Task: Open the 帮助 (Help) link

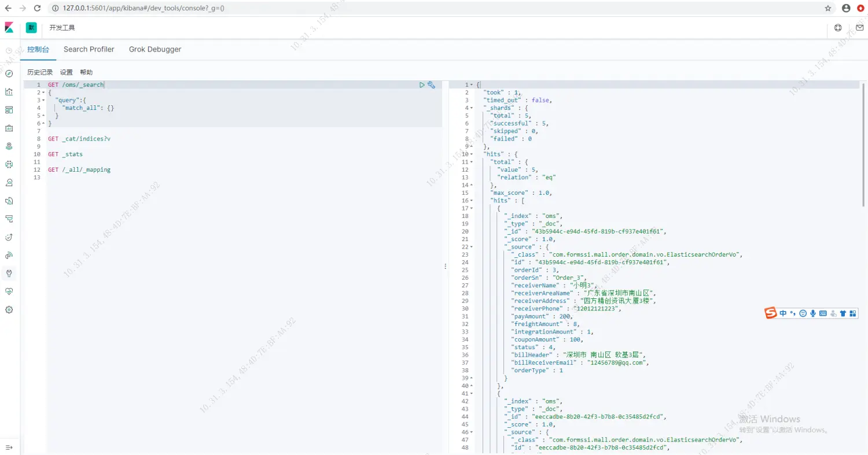Action: pyautogui.click(x=86, y=72)
